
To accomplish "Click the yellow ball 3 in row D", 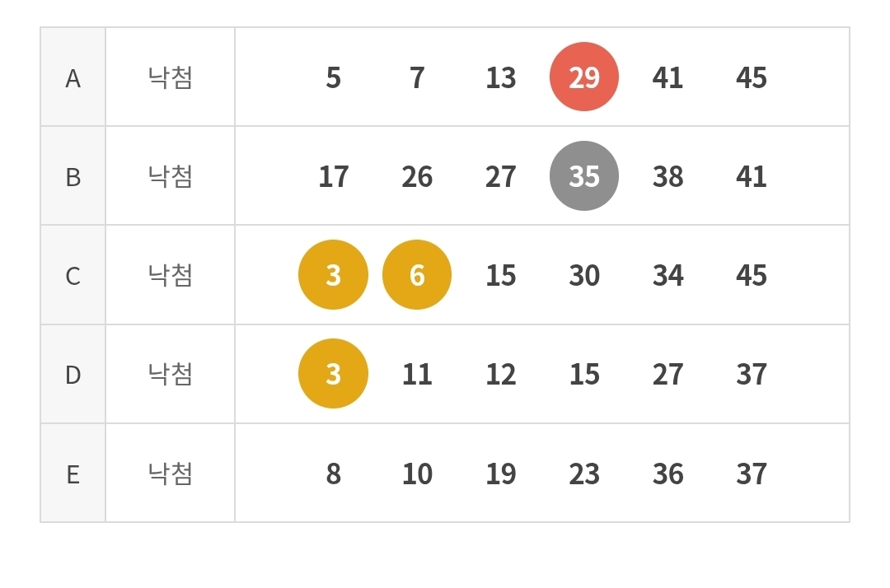I will click(x=333, y=374).
